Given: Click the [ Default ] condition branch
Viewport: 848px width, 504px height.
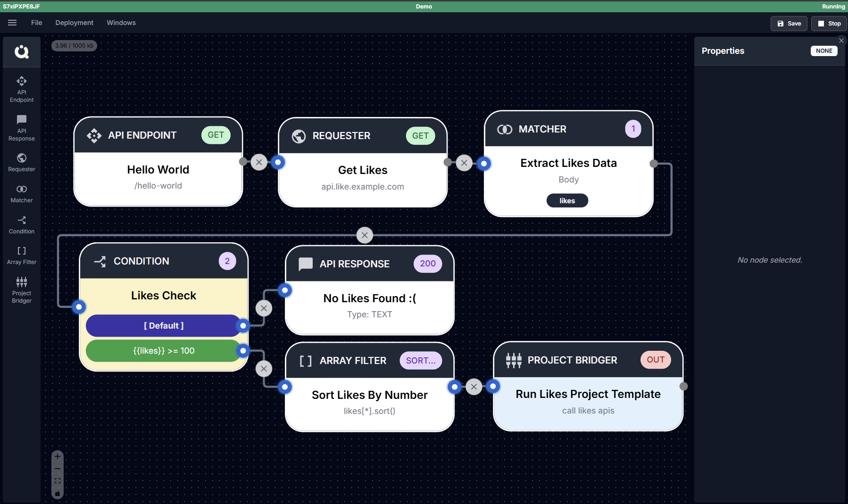Looking at the screenshot, I should 164,326.
